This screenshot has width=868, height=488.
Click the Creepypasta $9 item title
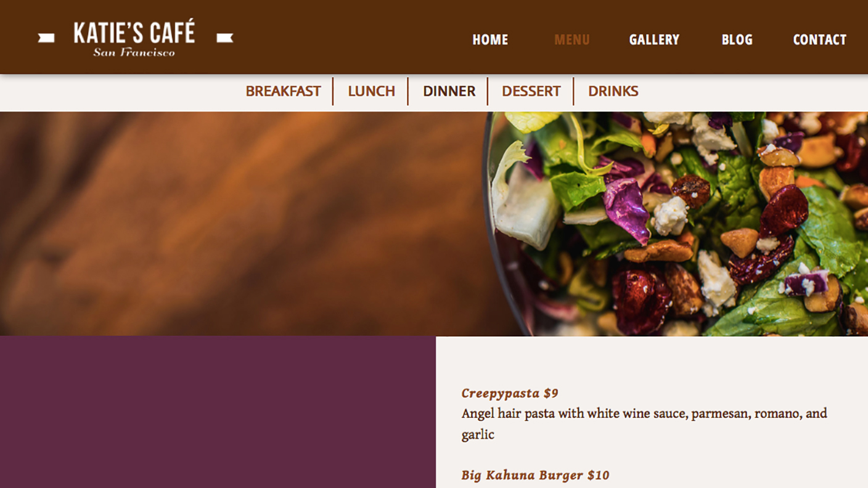[510, 393]
